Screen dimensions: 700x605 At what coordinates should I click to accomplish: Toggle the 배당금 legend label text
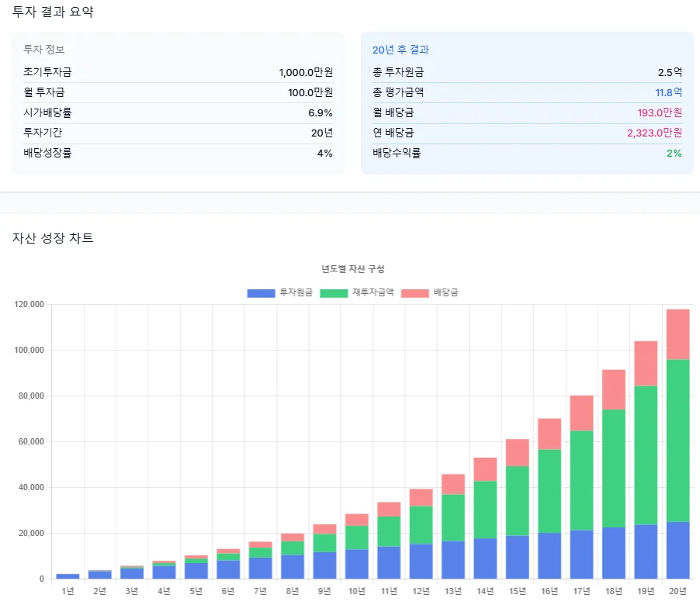[x=445, y=292]
